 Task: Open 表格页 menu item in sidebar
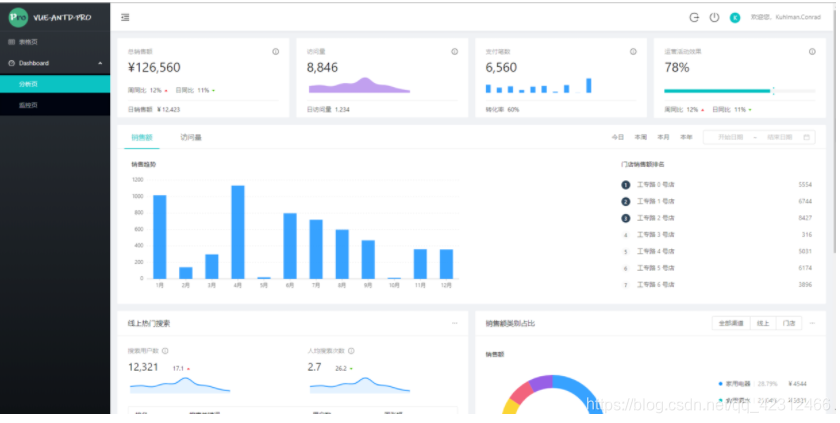coord(55,42)
